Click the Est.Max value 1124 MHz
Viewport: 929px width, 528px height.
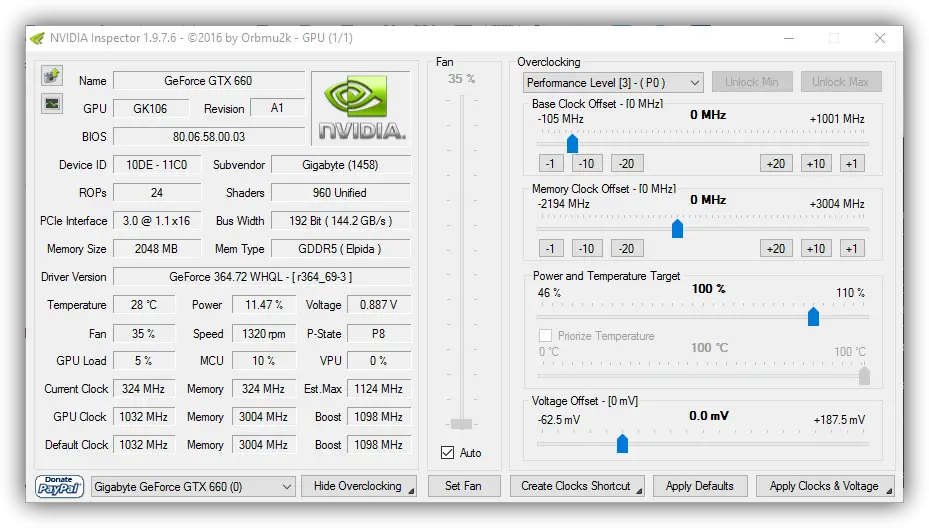[x=379, y=389]
